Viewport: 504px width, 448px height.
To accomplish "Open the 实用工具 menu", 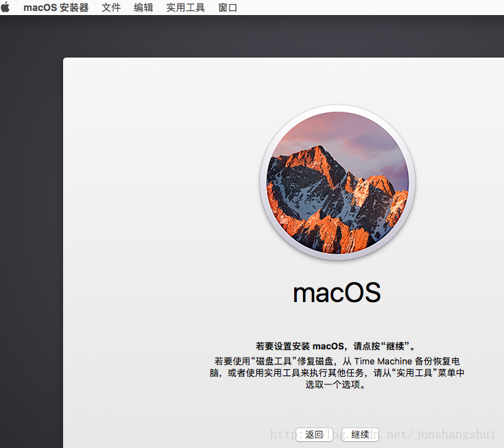I will [x=185, y=8].
